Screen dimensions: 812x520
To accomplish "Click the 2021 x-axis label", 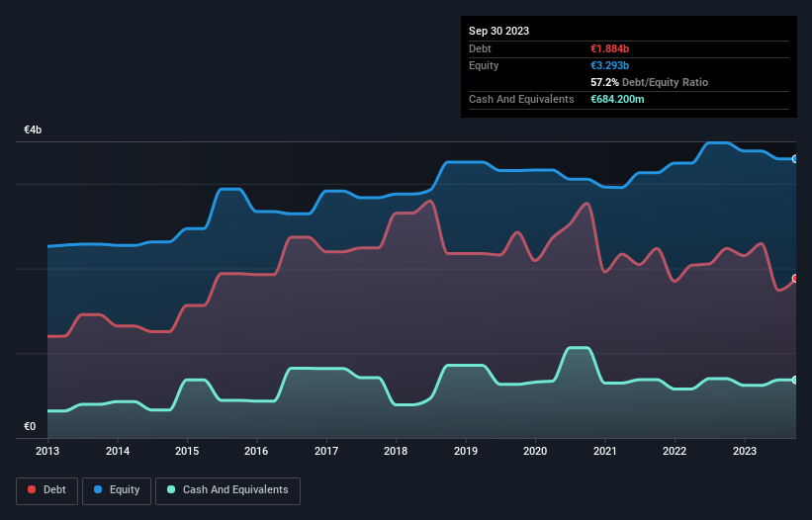I will tap(605, 451).
